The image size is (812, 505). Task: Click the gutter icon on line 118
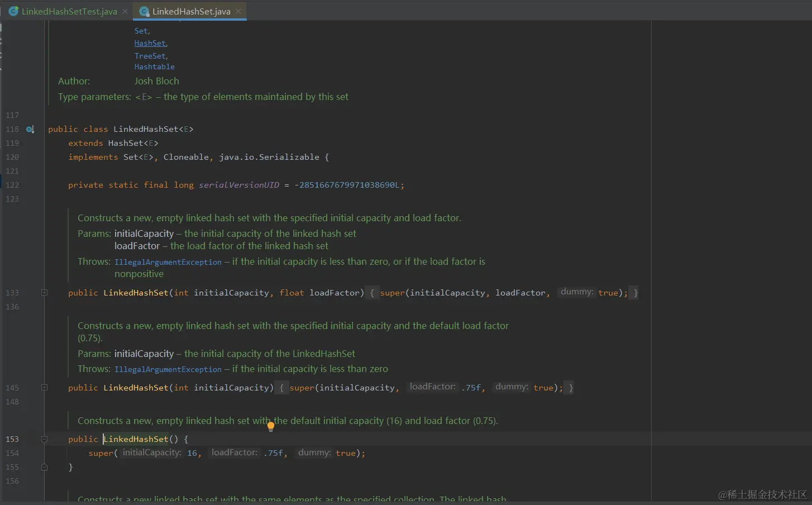click(30, 129)
